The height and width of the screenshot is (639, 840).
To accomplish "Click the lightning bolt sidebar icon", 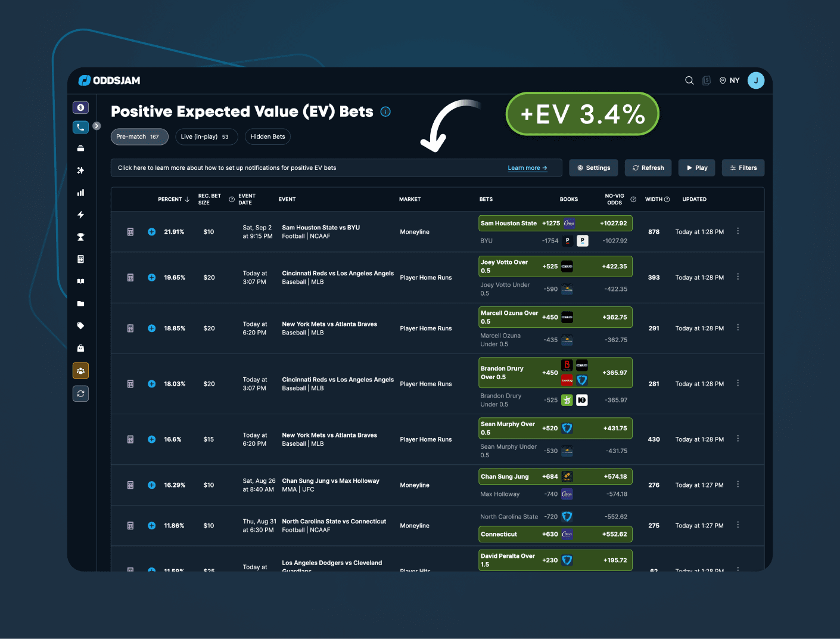I will pos(80,215).
